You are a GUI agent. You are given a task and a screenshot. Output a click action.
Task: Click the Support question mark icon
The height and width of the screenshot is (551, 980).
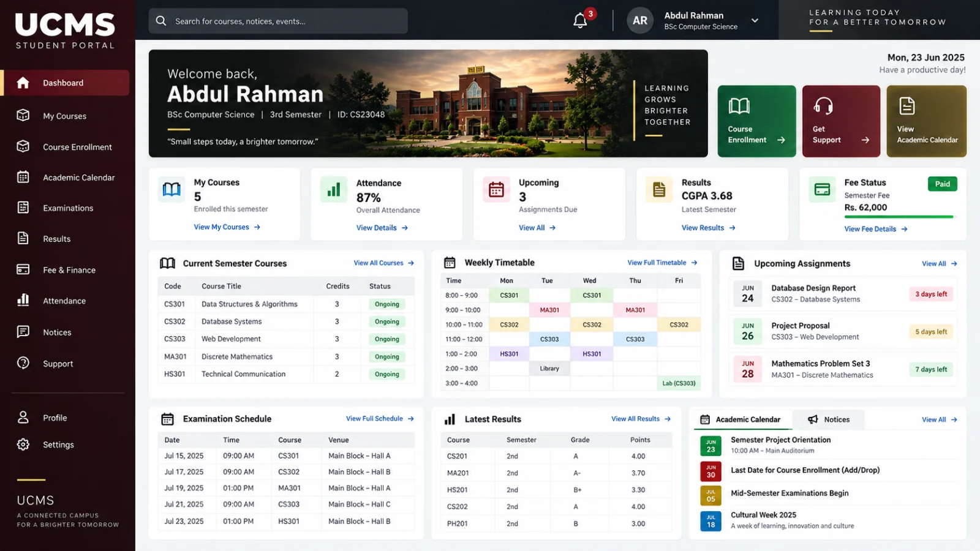[x=23, y=363]
